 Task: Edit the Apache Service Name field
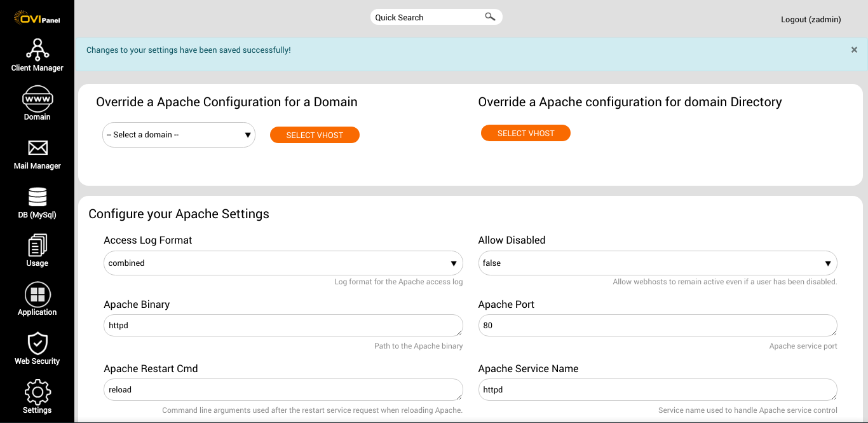658,389
